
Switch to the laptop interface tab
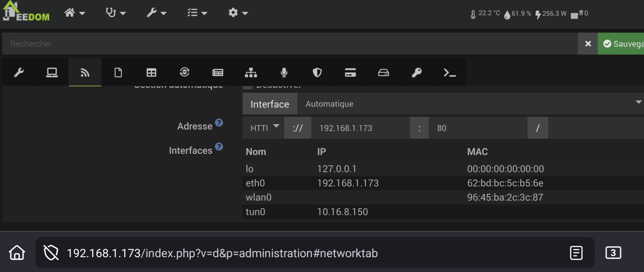pyautogui.click(x=52, y=73)
